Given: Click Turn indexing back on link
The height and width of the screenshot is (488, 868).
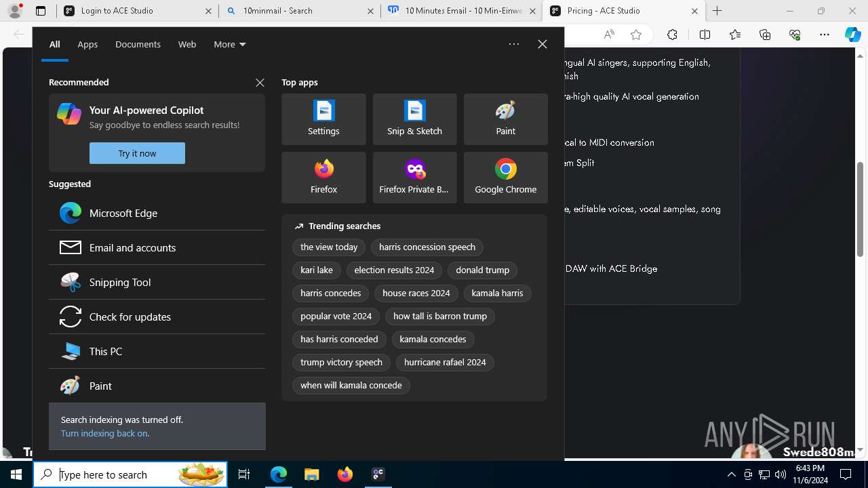Looking at the screenshot, I should coord(105,433).
